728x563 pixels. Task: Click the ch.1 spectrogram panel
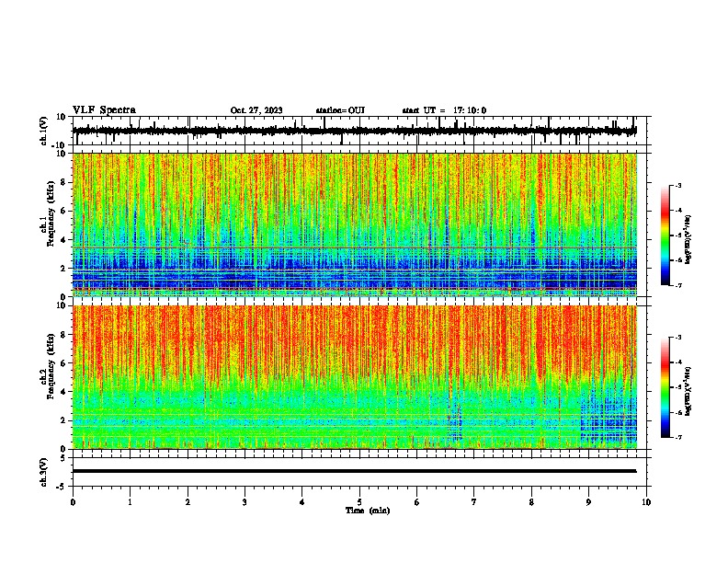tap(355, 224)
